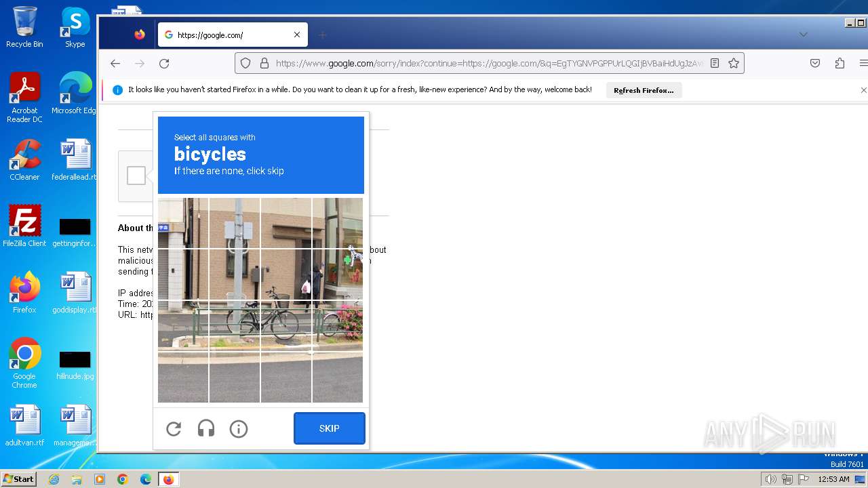Open adultvan.rtf document
Viewport: 868px width, 488px height.
coord(24,426)
